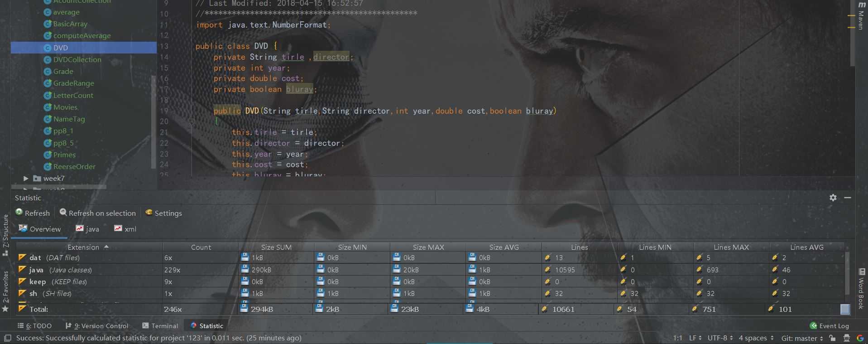The height and width of the screenshot is (344, 868).
Task: Select the sh (SH files) table row
Action: coord(430,294)
